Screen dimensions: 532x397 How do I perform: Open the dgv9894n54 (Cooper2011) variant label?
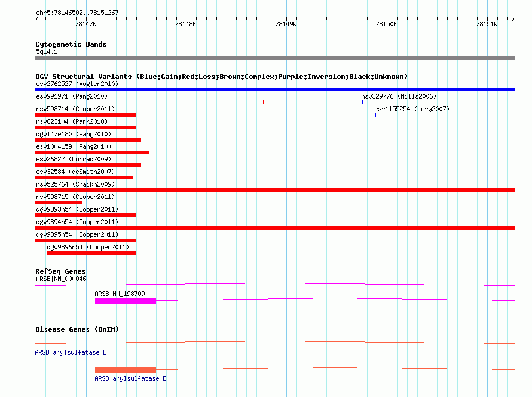click(77, 222)
